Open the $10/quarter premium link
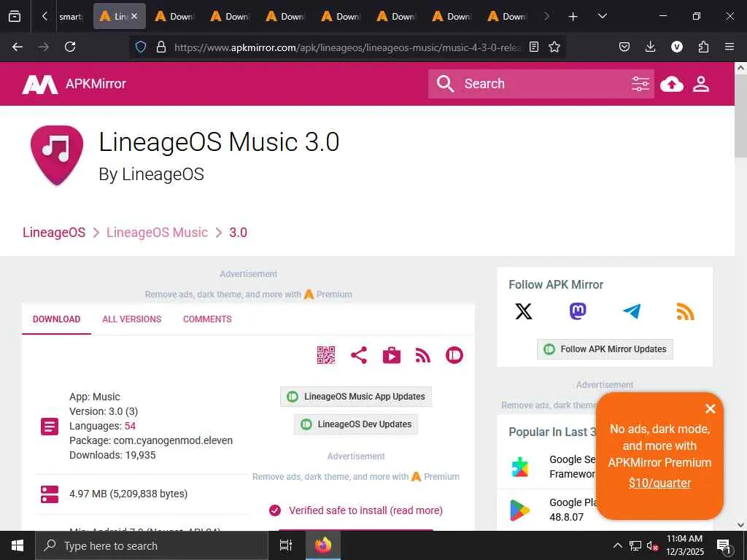The width and height of the screenshot is (747, 560). tap(659, 483)
